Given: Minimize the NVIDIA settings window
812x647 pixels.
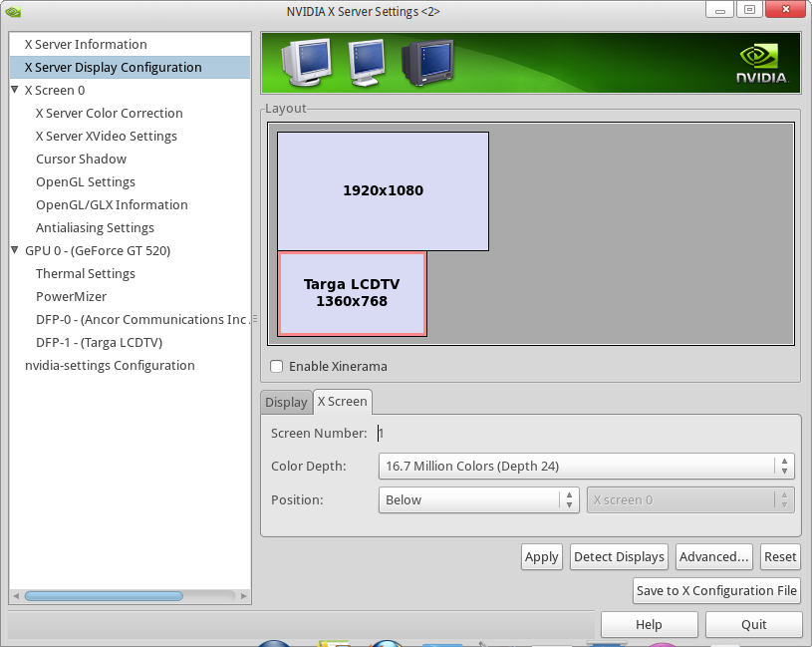Looking at the screenshot, I should point(719,10).
